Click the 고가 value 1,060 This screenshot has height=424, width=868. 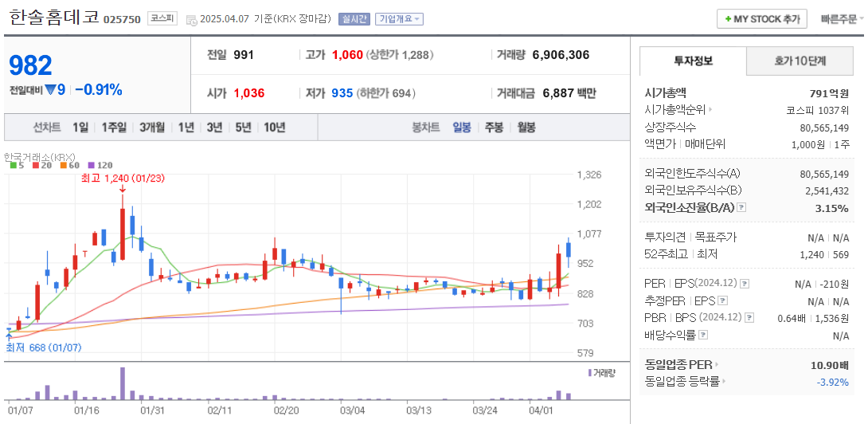click(347, 55)
